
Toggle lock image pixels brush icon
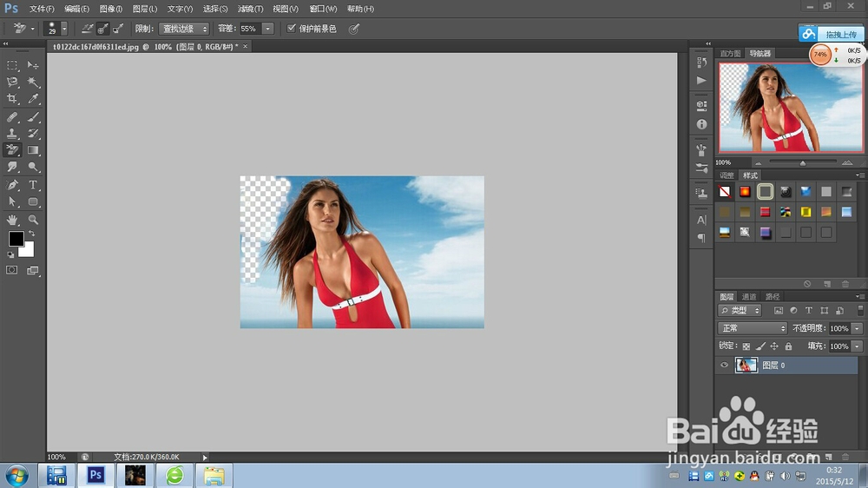760,346
